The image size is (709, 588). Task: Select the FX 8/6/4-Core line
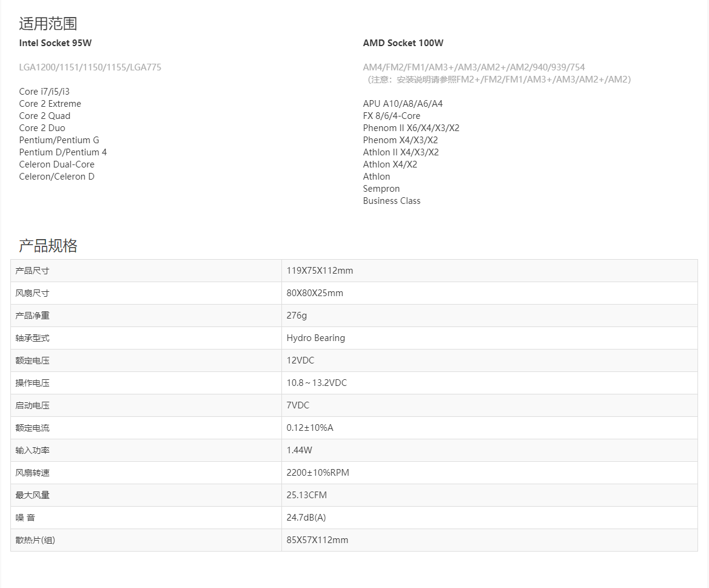point(392,117)
